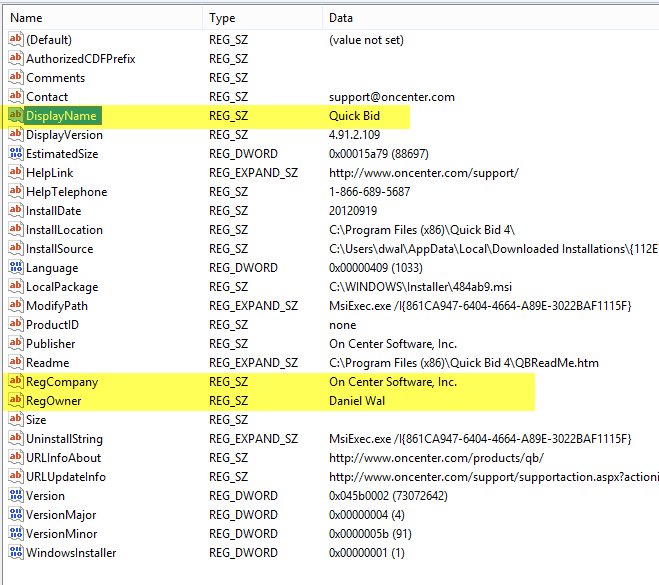Click the 1-866-689-5687 telephone data
659x585 pixels.
(x=369, y=192)
